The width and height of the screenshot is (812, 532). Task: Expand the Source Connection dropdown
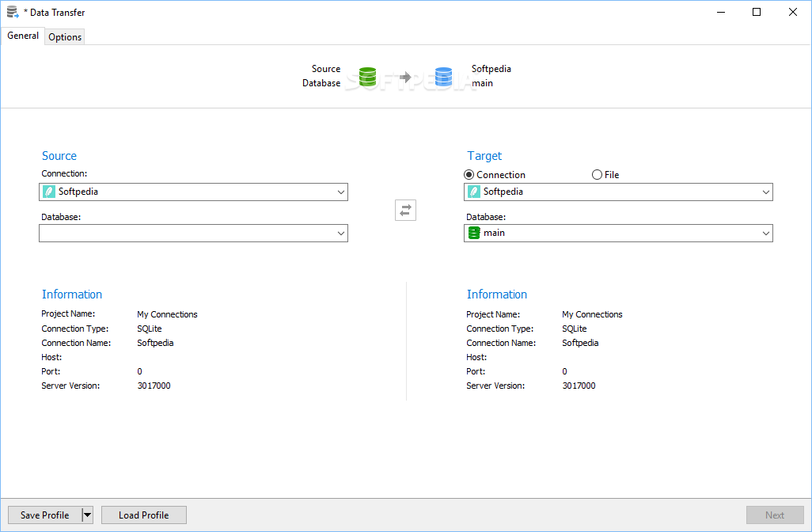click(x=341, y=192)
